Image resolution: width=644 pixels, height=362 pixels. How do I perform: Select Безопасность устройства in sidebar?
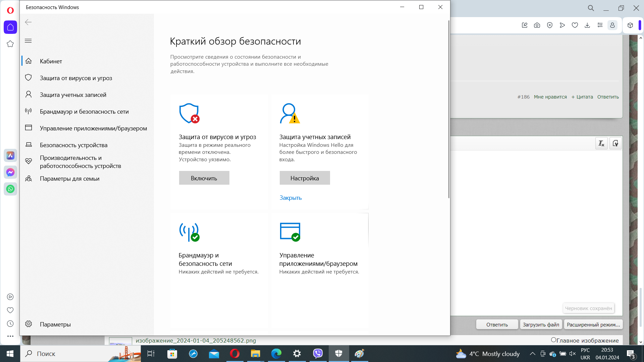click(73, 145)
